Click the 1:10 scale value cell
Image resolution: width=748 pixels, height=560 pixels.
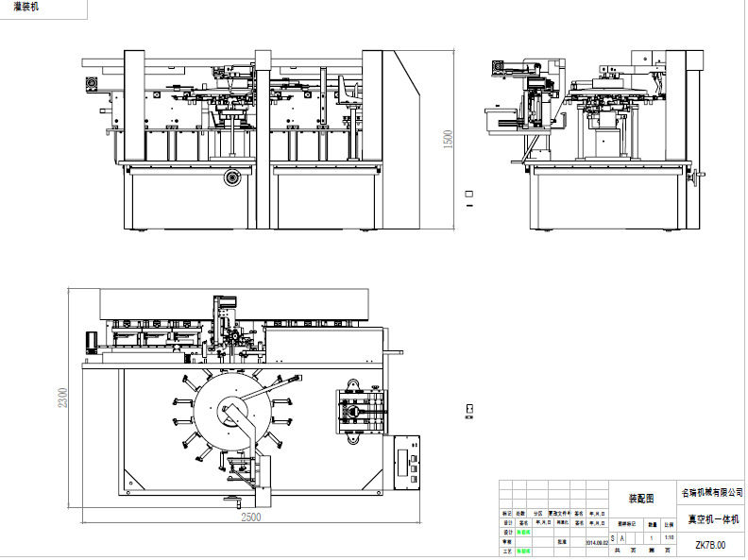tap(670, 537)
